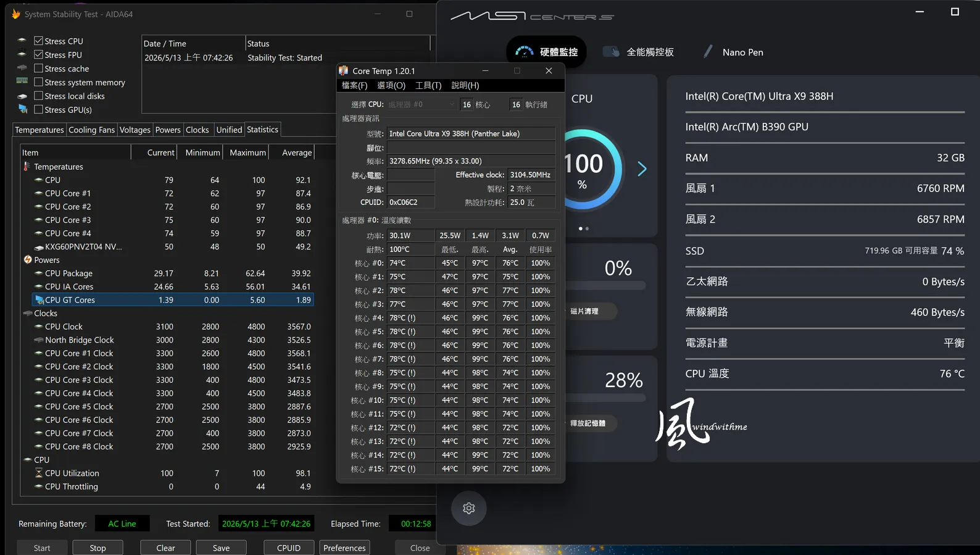The image size is (980, 555).
Task: Click the CPU GT Cores icon
Action: tap(39, 300)
